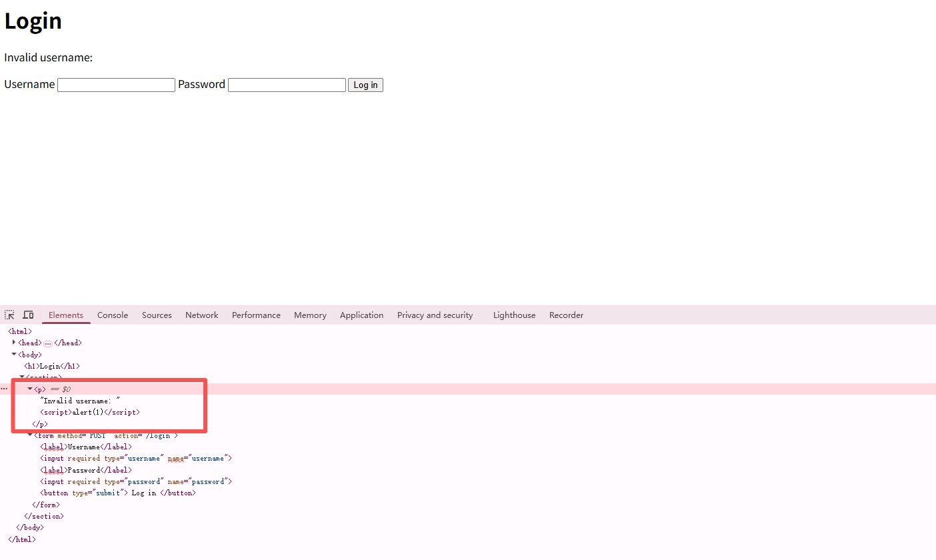
Task: Open the Privacy and security tab
Action: [435, 315]
